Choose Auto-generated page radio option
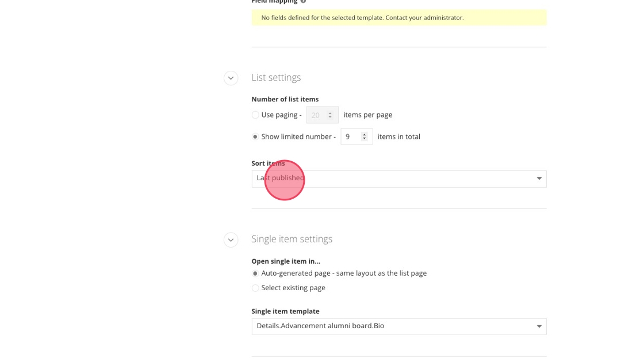This screenshot has height=361, width=644. click(255, 273)
